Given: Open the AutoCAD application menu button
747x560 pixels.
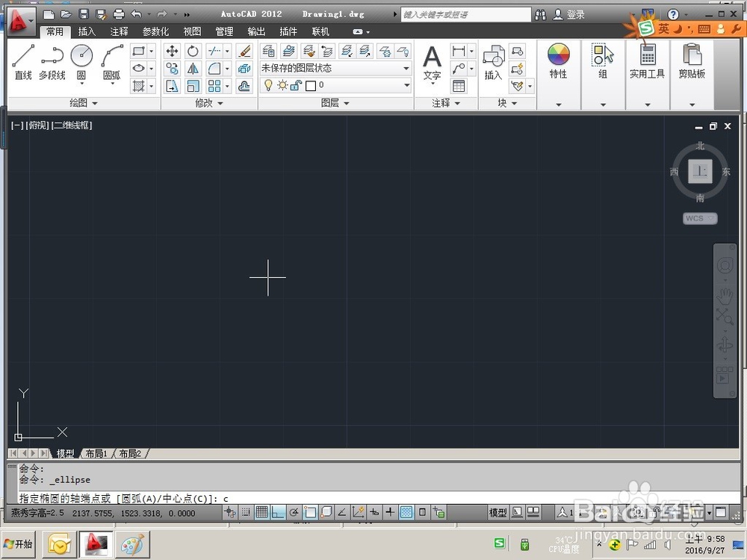Looking at the screenshot, I should coord(20,22).
